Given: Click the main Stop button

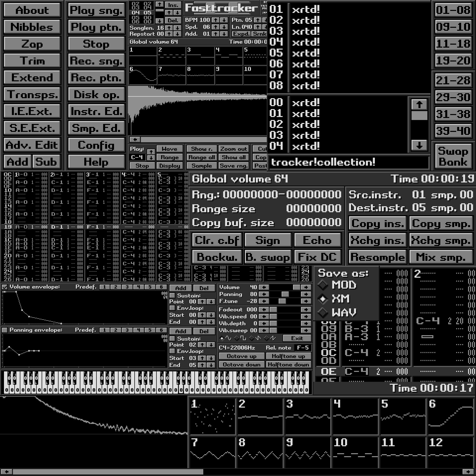Looking at the screenshot, I should click(96, 44).
